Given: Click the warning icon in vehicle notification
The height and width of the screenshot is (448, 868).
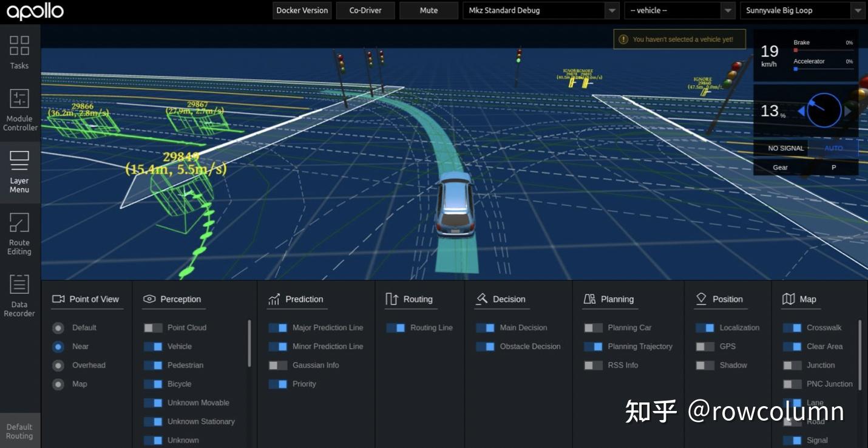Looking at the screenshot, I should click(x=623, y=39).
